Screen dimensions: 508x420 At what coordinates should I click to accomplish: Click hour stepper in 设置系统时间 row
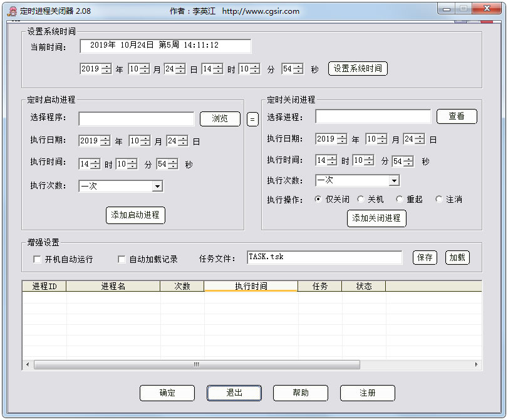pos(218,69)
